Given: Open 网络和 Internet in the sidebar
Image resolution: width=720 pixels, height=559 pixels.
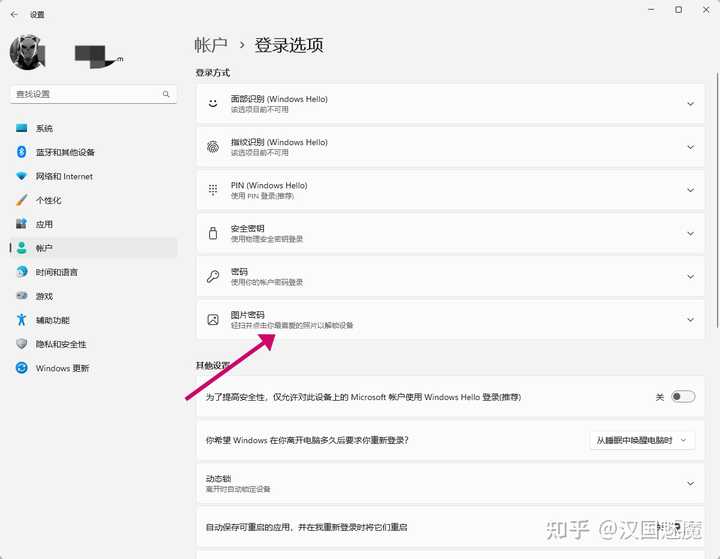Looking at the screenshot, I should coord(93,176).
